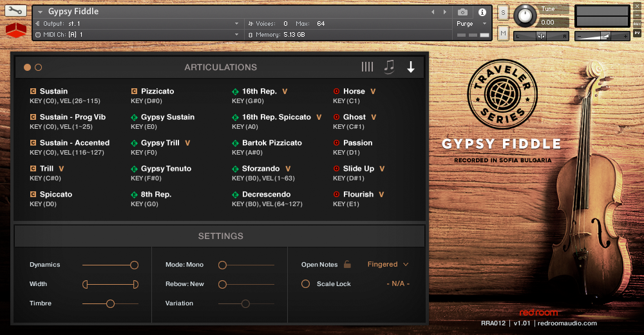Toggle the Mute M button
Screen dimensions: 644x335
503,33
